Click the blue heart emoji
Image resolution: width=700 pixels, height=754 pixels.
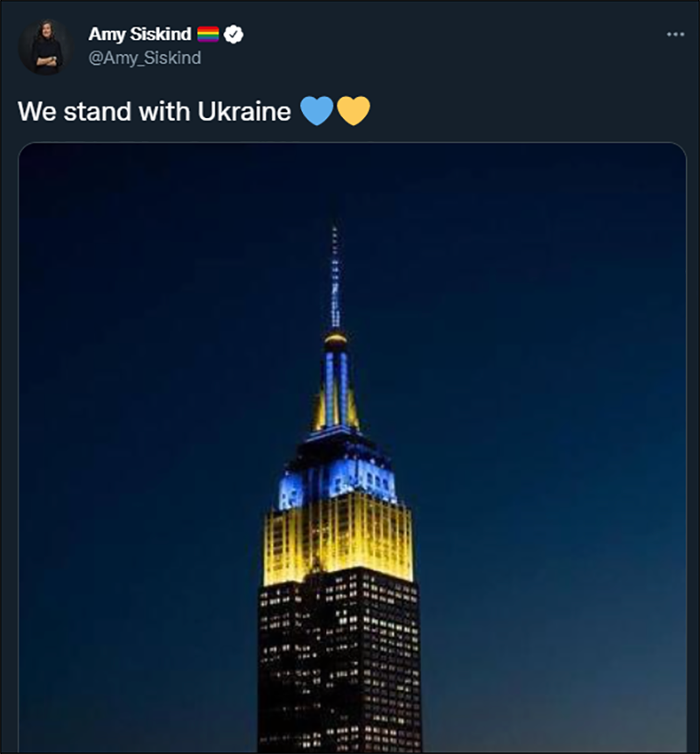tap(317, 111)
